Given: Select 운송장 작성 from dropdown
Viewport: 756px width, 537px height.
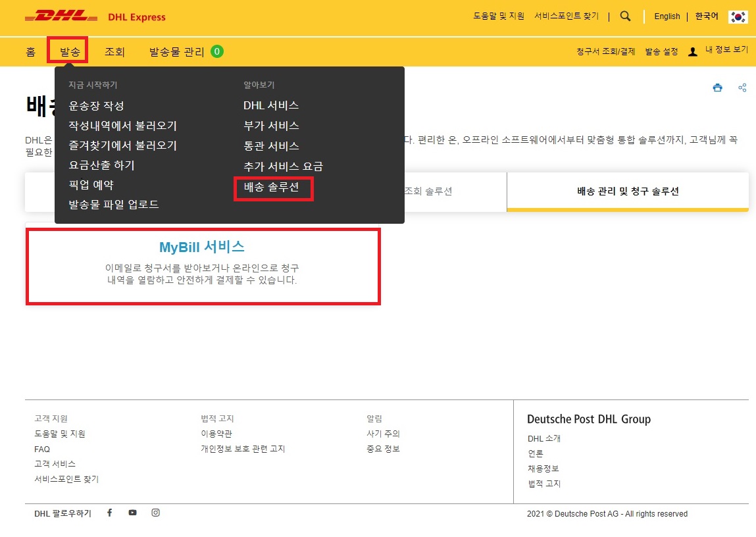Looking at the screenshot, I should click(x=97, y=105).
